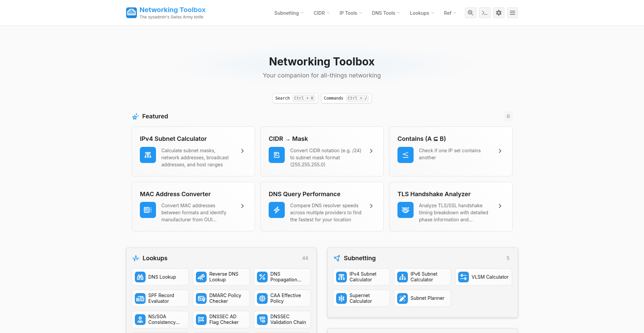
Task: Open the IPv4 Subnet Calculator tile in Subnetting
Action: click(362, 277)
